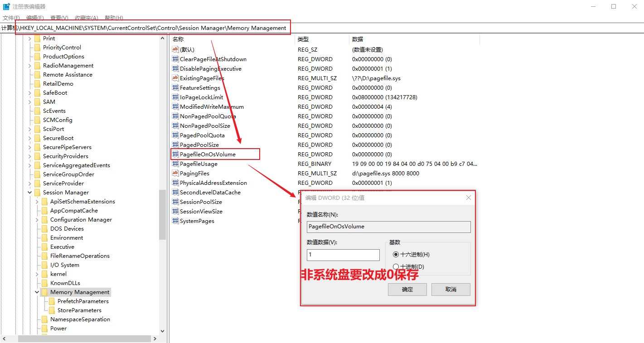Image resolution: width=644 pixels, height=343 pixels.
Task: Click the PagingFiles string value icon
Action: tap(175, 174)
